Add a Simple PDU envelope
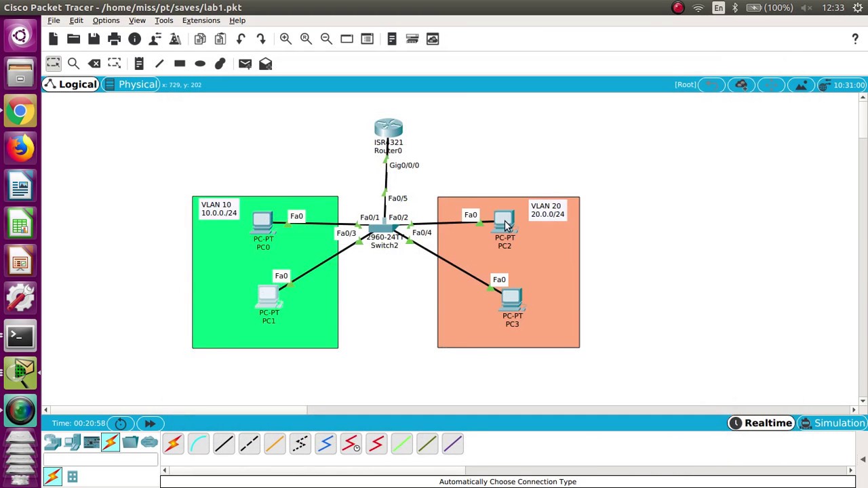Viewport: 868px width, 488px height. point(245,63)
